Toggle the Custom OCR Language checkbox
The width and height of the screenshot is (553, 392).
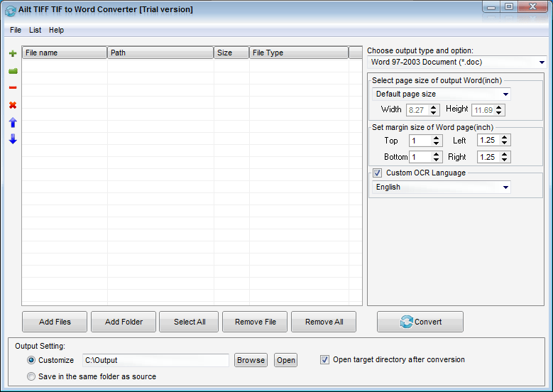[377, 173]
